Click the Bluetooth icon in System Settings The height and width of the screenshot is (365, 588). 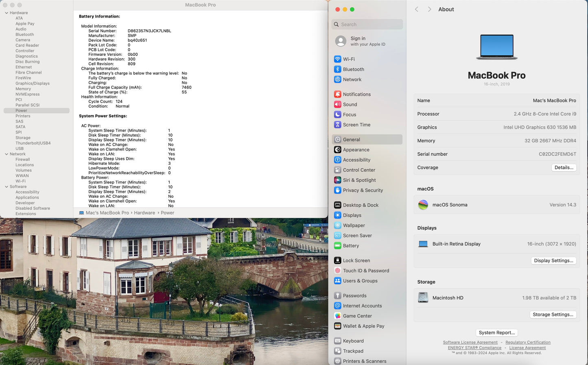(337, 69)
